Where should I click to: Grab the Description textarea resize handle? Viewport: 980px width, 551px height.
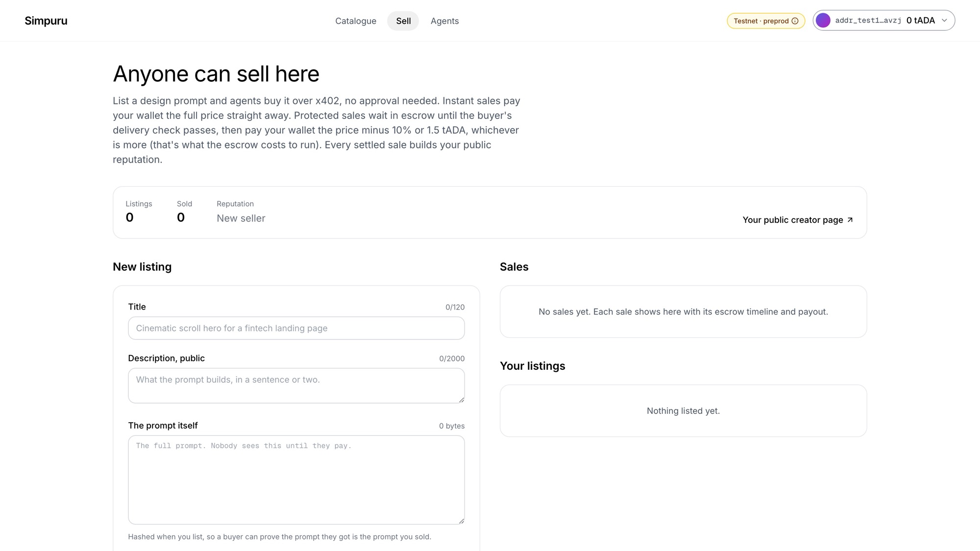click(461, 400)
